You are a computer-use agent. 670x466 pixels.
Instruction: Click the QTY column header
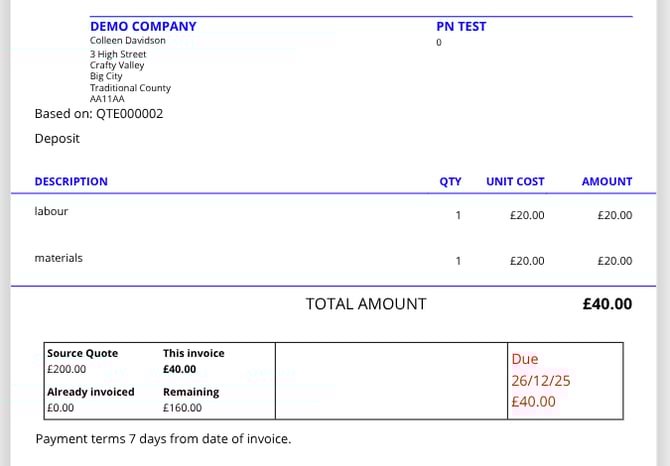pos(450,182)
